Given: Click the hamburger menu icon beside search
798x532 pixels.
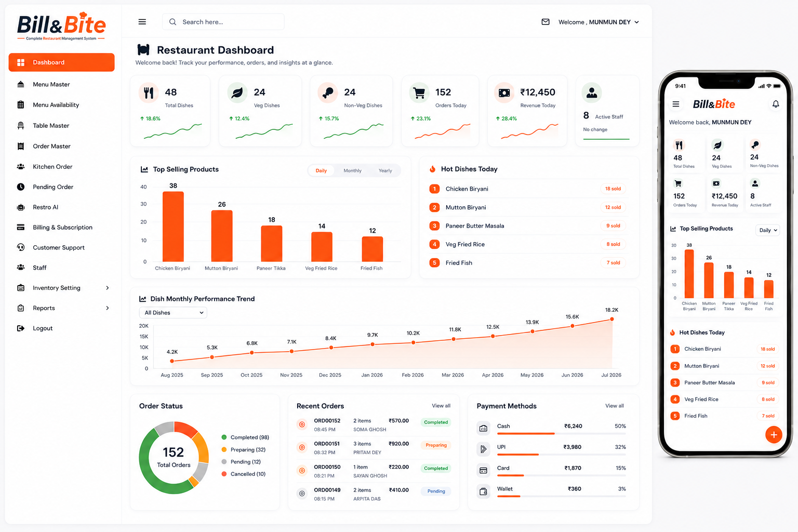Looking at the screenshot, I should pos(142,22).
